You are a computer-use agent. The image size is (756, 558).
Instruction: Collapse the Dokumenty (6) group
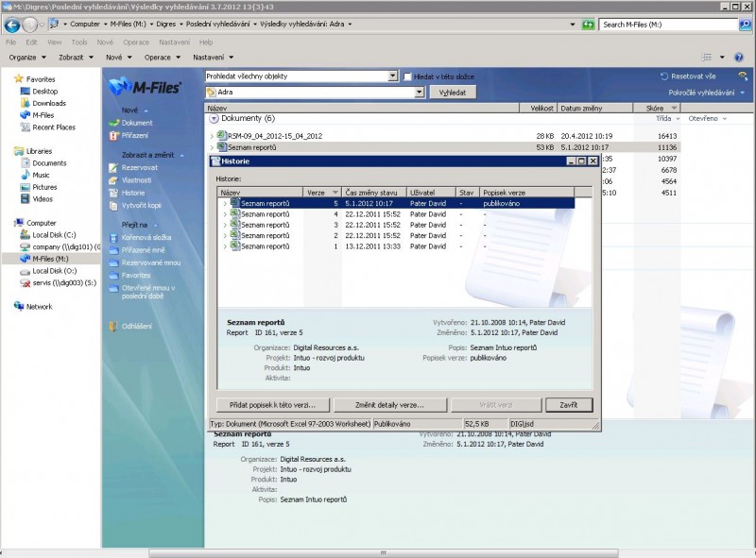pos(214,119)
